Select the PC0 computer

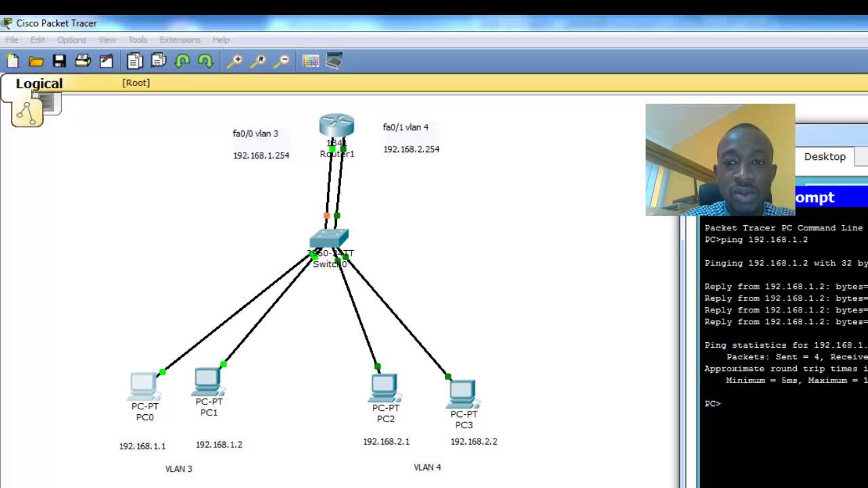click(144, 386)
